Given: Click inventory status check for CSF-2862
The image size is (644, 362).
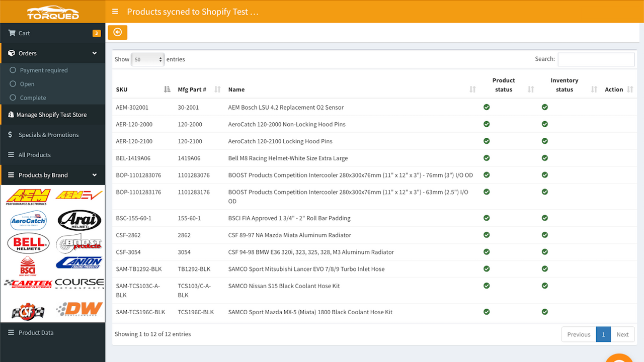Looking at the screenshot, I should (x=545, y=235).
